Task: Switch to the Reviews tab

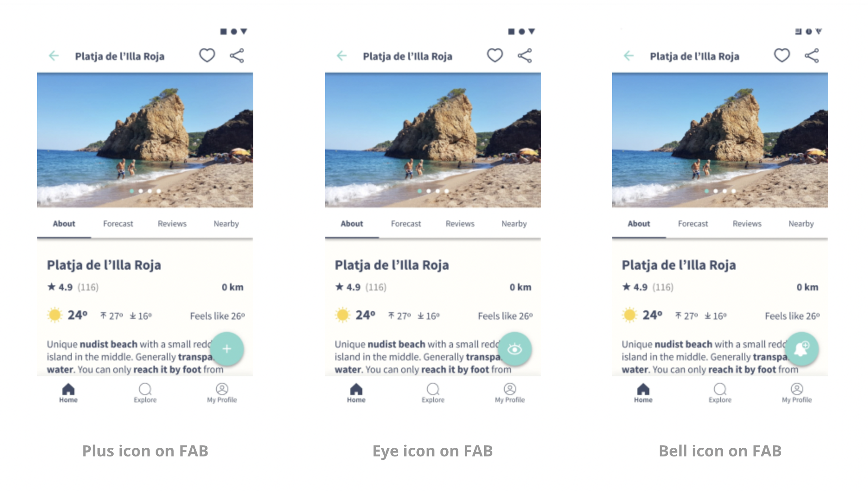Action: point(172,223)
